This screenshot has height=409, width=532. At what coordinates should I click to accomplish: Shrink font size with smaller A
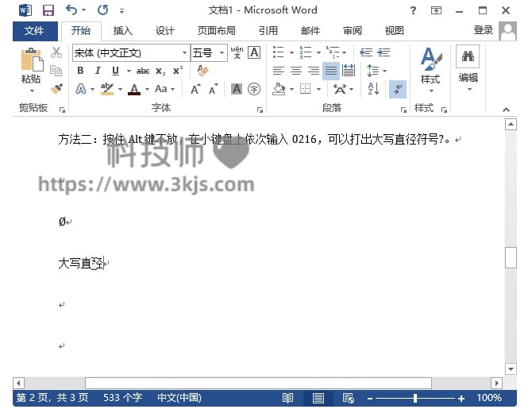214,89
